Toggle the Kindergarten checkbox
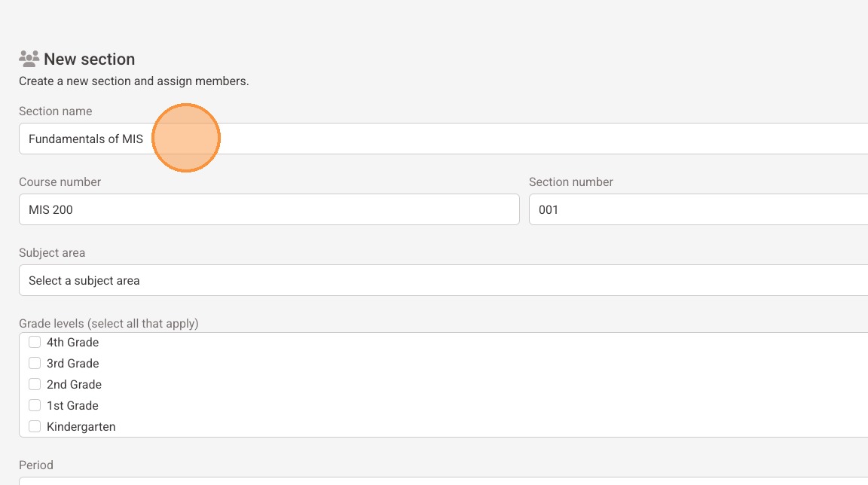This screenshot has height=485, width=868. click(x=35, y=426)
